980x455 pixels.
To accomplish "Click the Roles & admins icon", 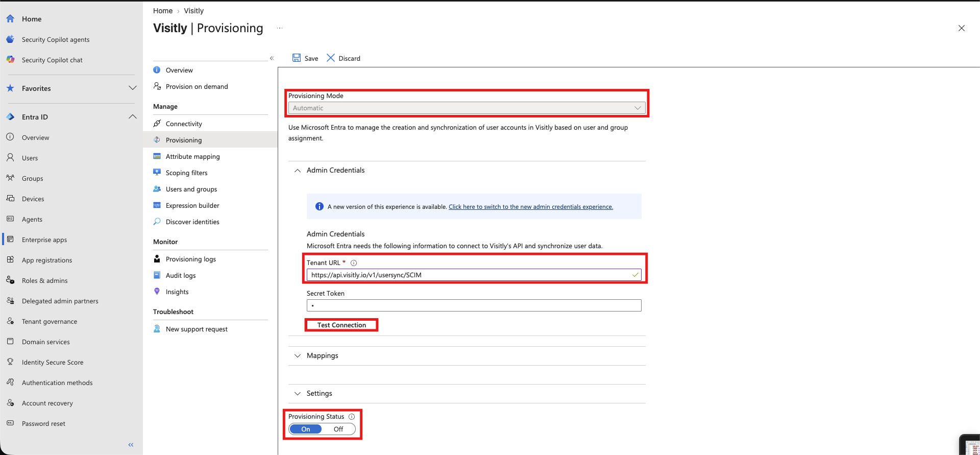I will click(10, 280).
